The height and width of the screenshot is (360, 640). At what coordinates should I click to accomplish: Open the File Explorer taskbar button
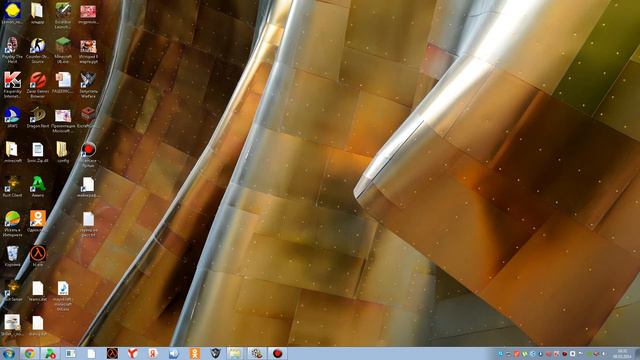coord(236,353)
